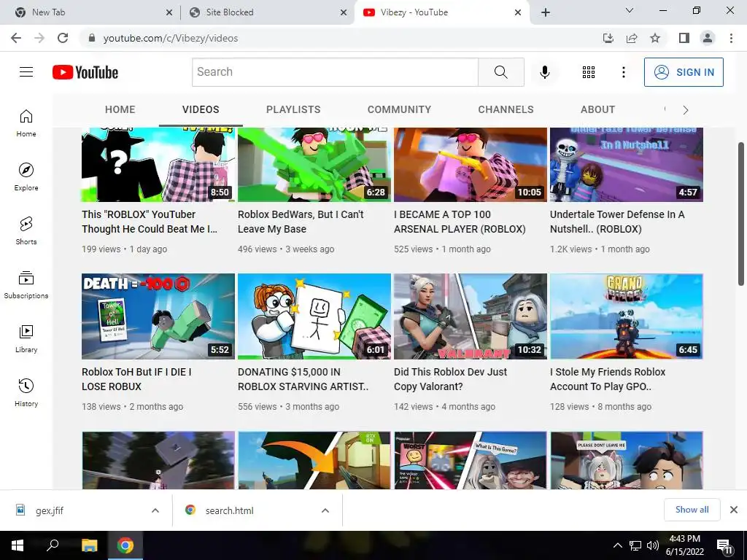Open the PLAYLISTS channel tab
The width and height of the screenshot is (747, 560).
tap(293, 109)
